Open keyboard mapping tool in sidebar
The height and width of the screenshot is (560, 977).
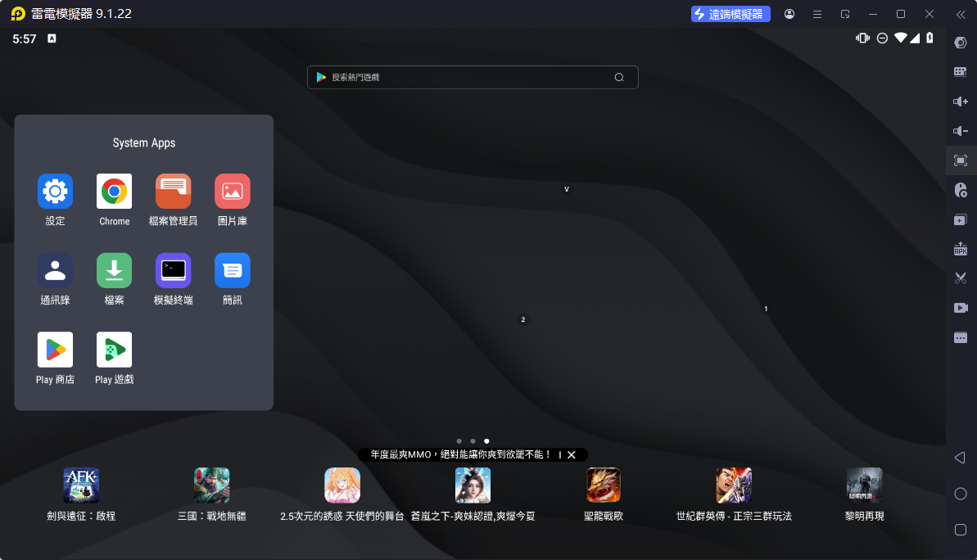[960, 71]
